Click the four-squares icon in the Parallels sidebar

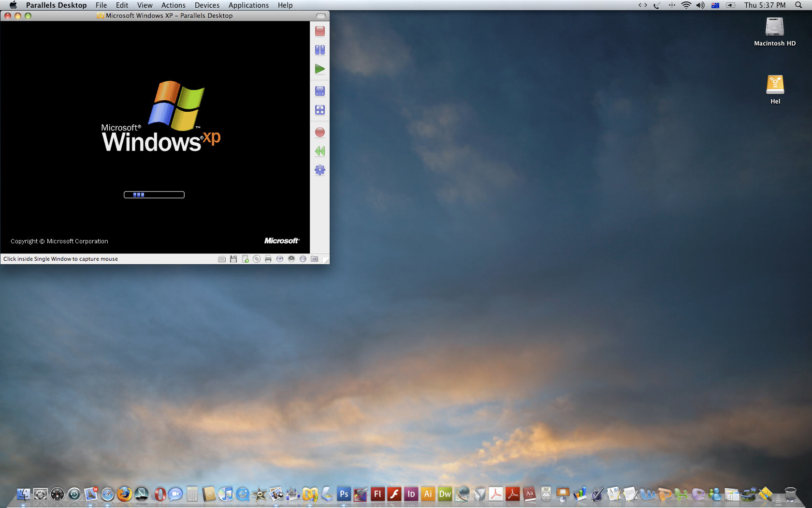pyautogui.click(x=319, y=110)
